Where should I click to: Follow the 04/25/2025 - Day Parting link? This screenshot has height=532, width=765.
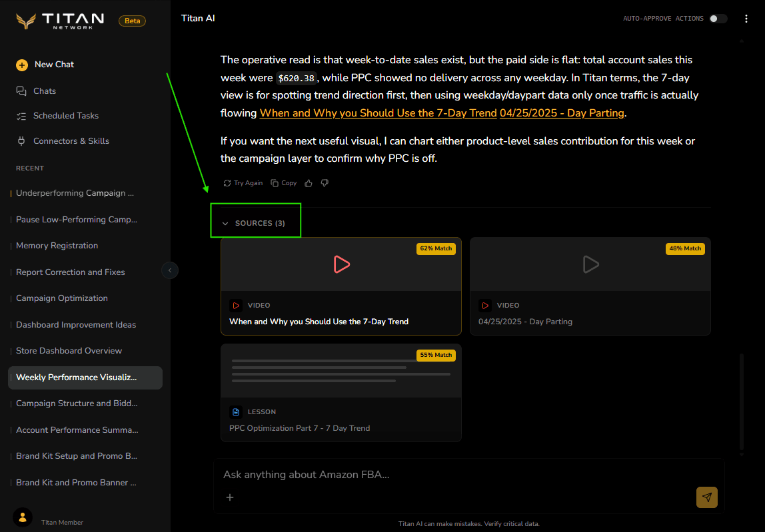click(x=562, y=113)
